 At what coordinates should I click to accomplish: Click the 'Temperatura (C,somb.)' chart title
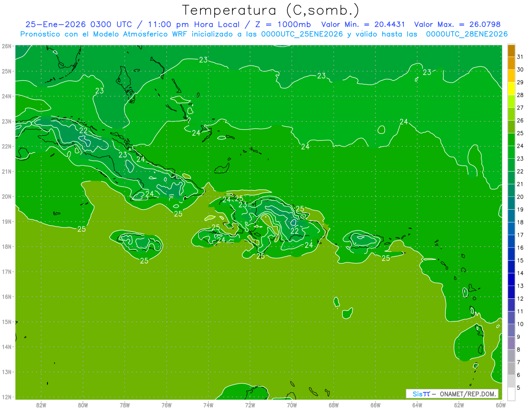click(x=271, y=11)
